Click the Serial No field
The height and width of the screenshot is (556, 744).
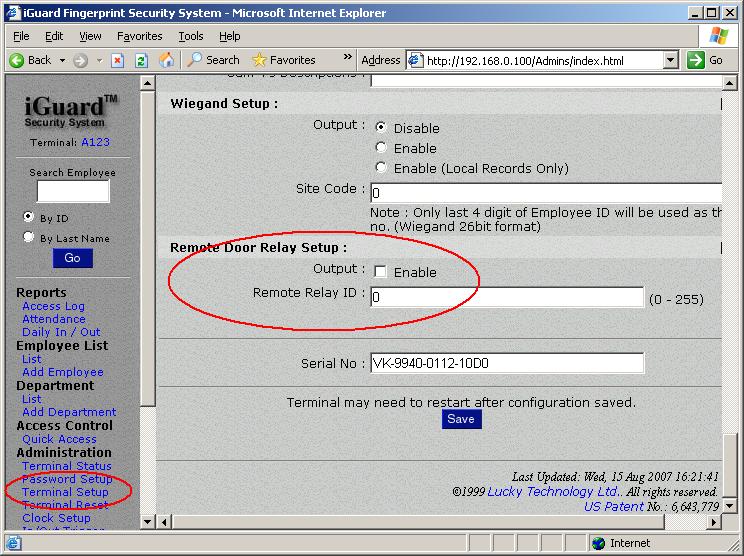pos(507,363)
